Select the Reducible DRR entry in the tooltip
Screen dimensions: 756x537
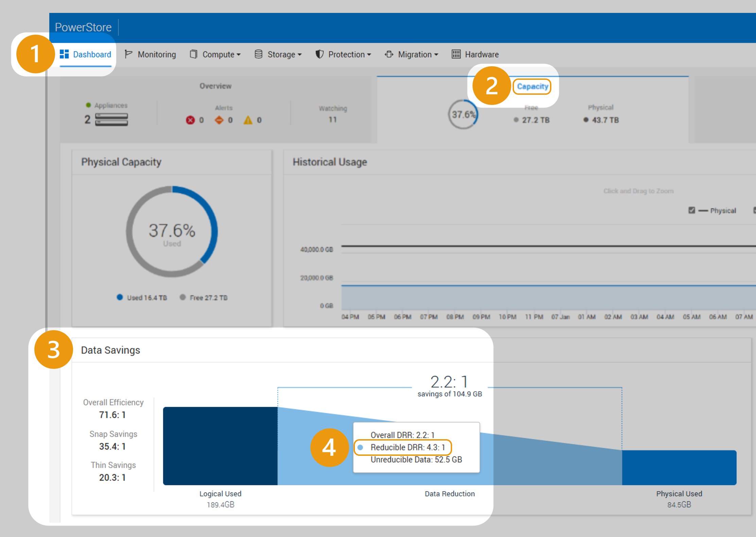pyautogui.click(x=404, y=447)
